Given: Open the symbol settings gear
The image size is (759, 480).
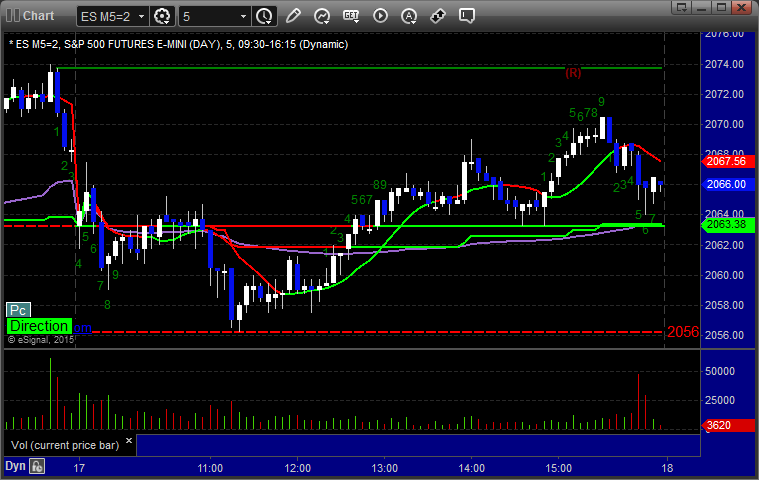Looking at the screenshot, I should pyautogui.click(x=162, y=16).
